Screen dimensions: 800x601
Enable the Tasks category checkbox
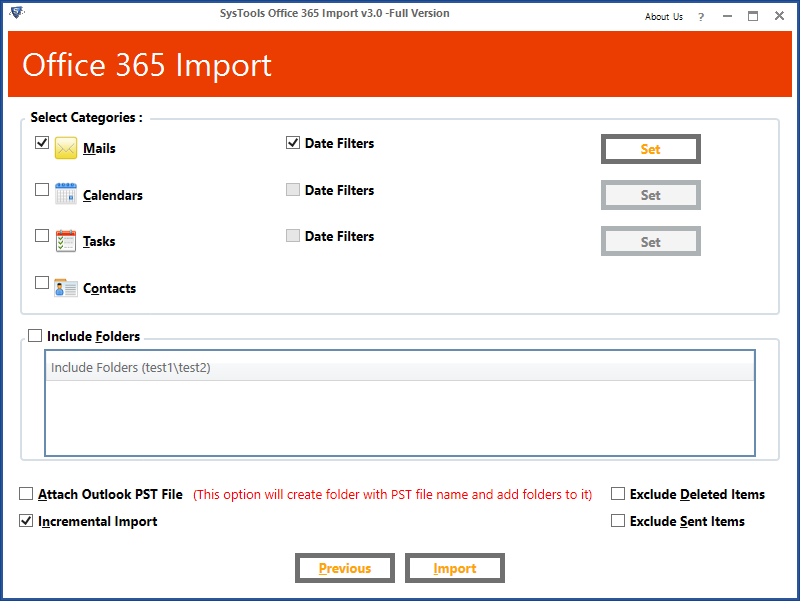point(42,235)
